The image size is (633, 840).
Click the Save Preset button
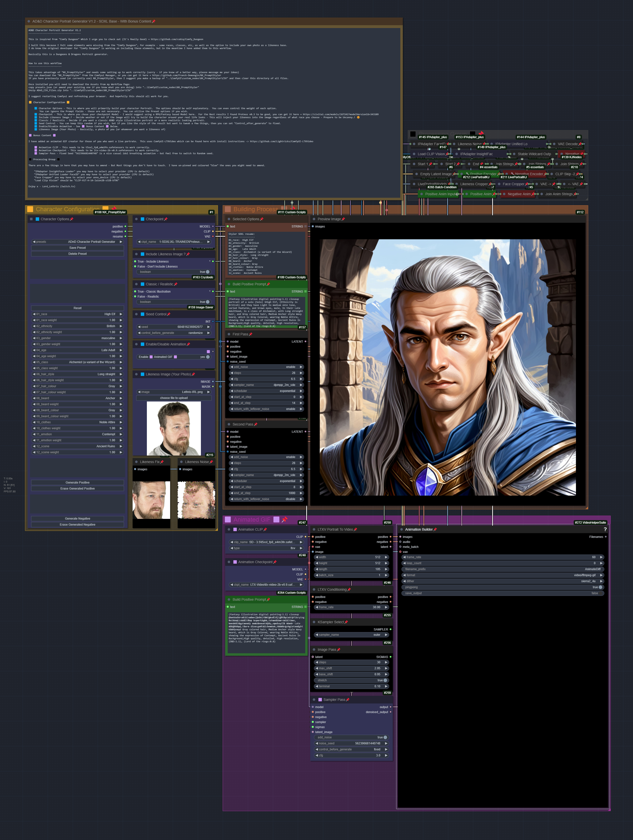[x=77, y=248]
